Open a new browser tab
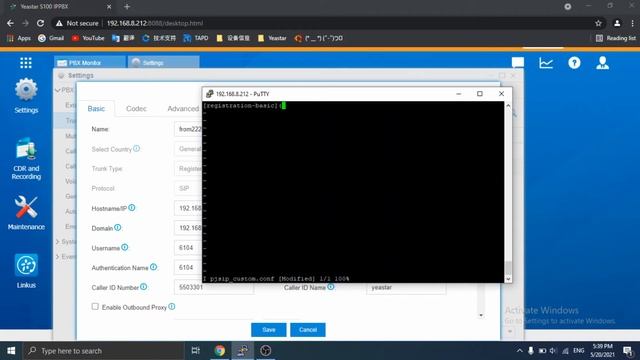This screenshot has width=640, height=360. [x=127, y=7]
